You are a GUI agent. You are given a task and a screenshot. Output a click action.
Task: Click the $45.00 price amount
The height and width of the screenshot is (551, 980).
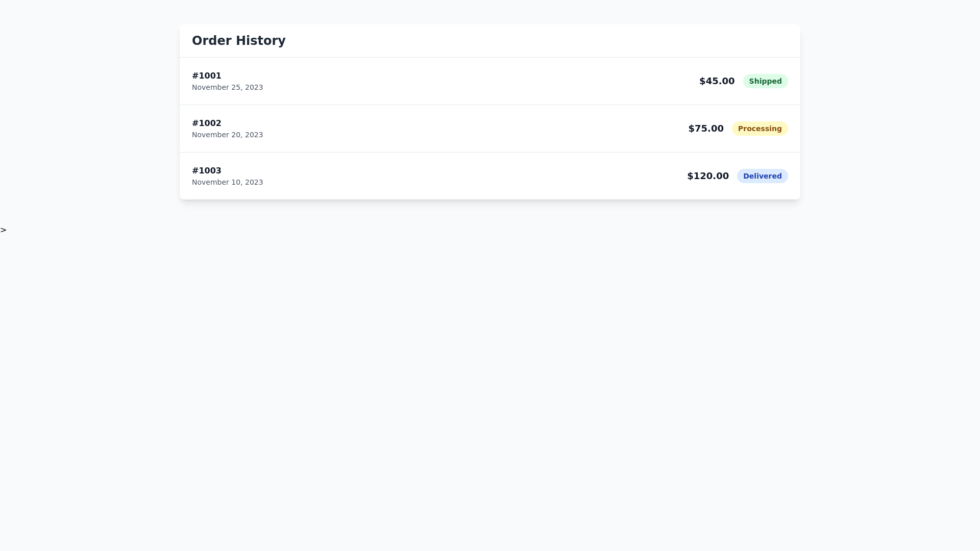click(716, 81)
